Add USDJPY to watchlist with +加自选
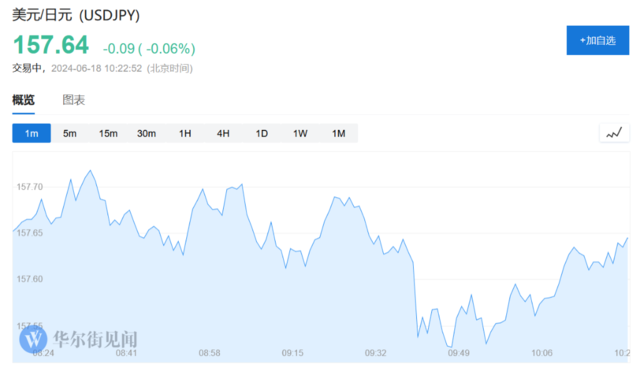This screenshot has width=640, height=369. click(x=598, y=40)
